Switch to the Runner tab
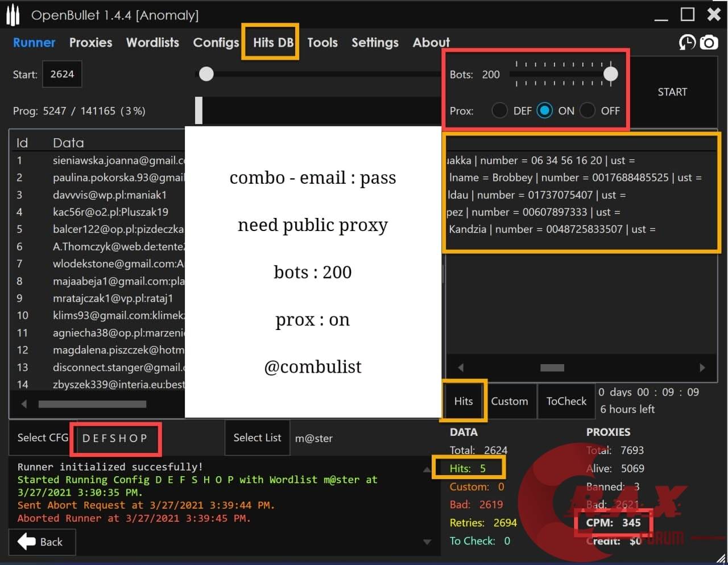 point(34,43)
